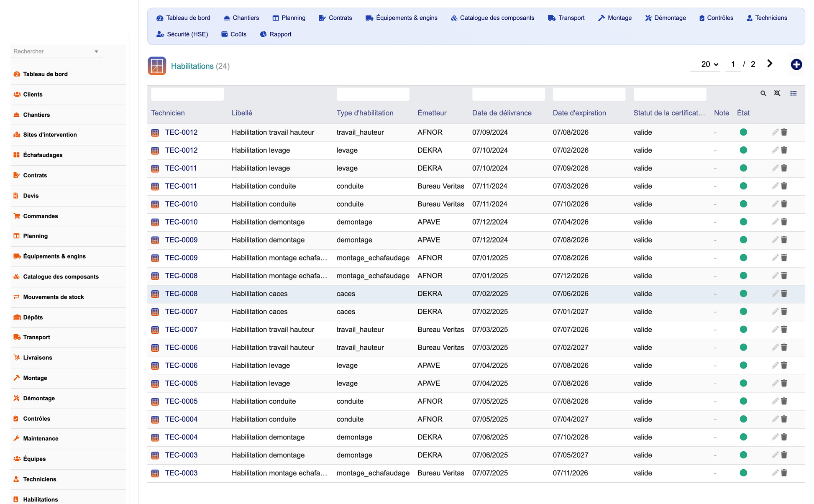Viewport: 814px width, 504px height.
Task: Click the Habilitations module icon
Action: click(157, 66)
